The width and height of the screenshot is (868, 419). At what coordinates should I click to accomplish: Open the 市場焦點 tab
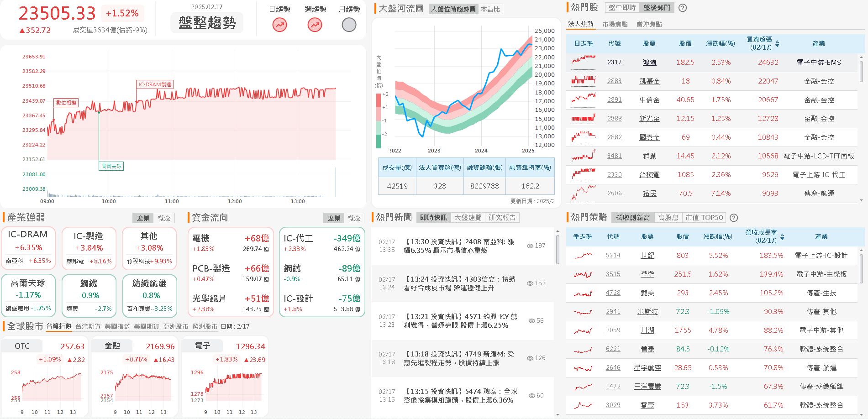click(615, 24)
